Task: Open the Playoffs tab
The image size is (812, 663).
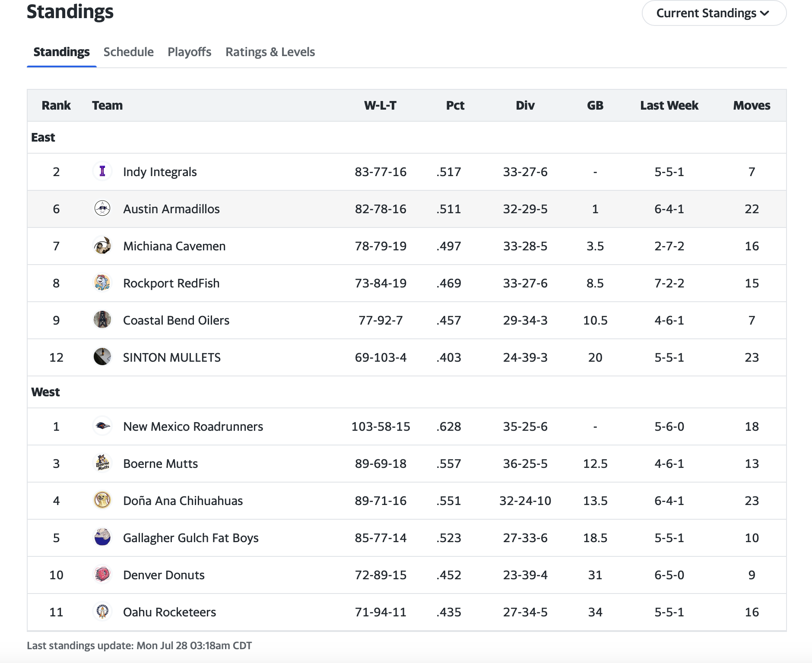Action: (189, 52)
